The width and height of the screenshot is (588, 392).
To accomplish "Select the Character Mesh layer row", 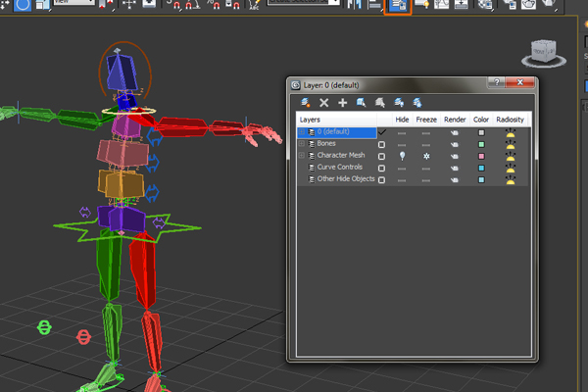I will (x=413, y=156).
